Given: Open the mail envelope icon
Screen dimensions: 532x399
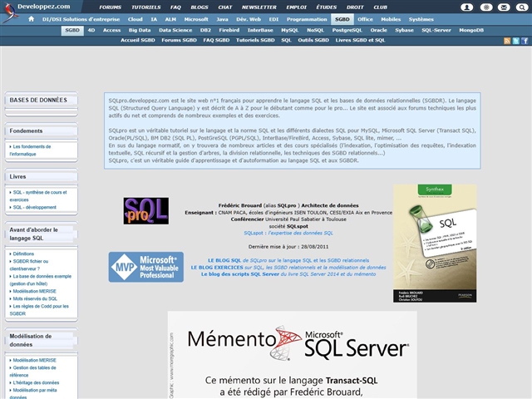Looking at the screenshot, I should [504, 7].
